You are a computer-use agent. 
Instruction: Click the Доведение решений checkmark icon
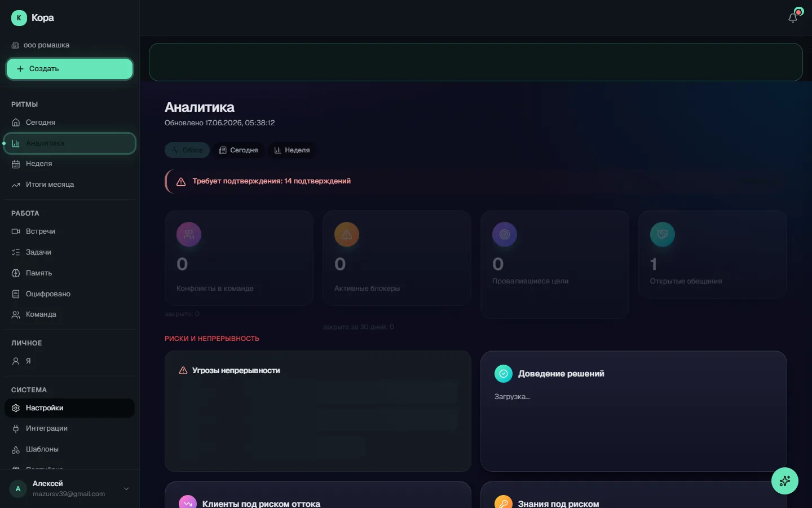pyautogui.click(x=504, y=374)
